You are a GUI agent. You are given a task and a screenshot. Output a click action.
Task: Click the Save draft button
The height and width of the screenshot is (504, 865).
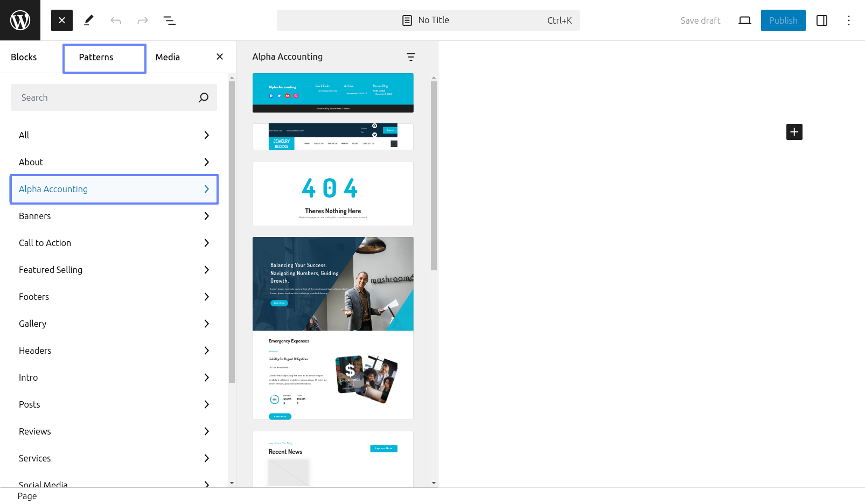700,20
